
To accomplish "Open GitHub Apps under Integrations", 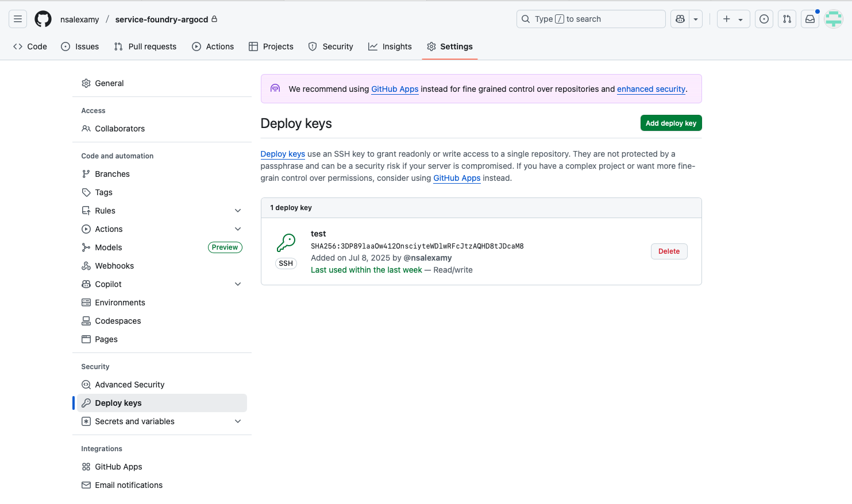I will pyautogui.click(x=162, y=467).
